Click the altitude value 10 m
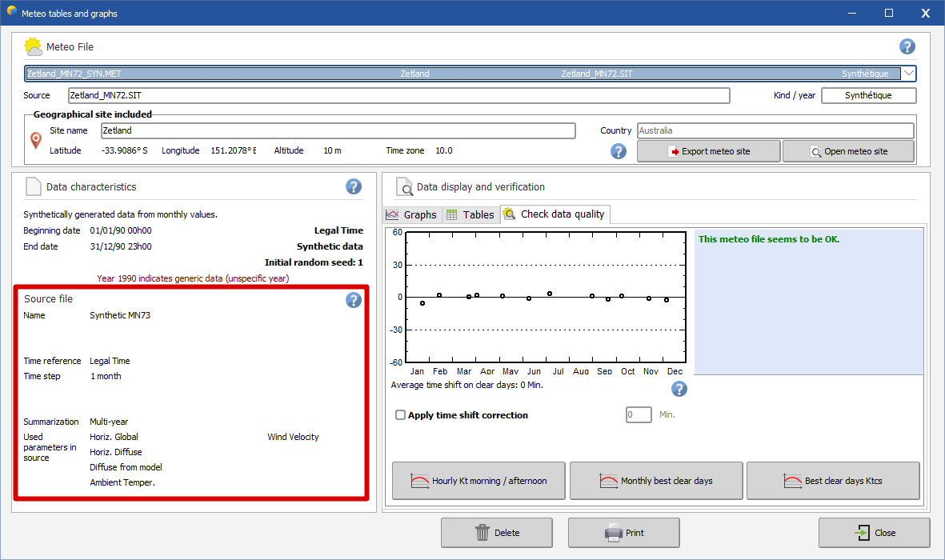 tap(332, 150)
